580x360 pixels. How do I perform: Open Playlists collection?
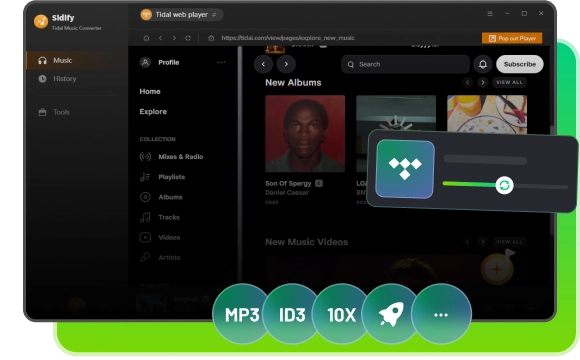tap(162, 177)
